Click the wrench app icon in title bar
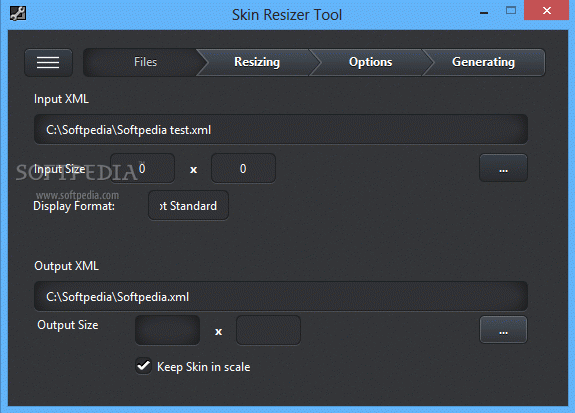575x413 pixels. (x=18, y=14)
